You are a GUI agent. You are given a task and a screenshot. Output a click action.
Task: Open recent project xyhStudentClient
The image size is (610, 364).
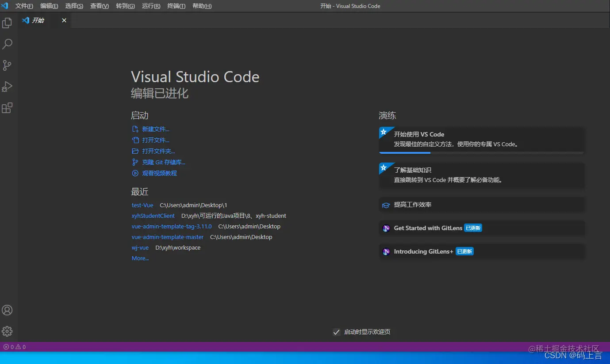(153, 216)
